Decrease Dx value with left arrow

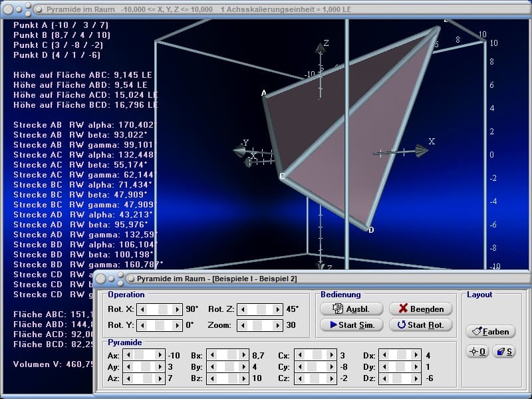point(384,355)
